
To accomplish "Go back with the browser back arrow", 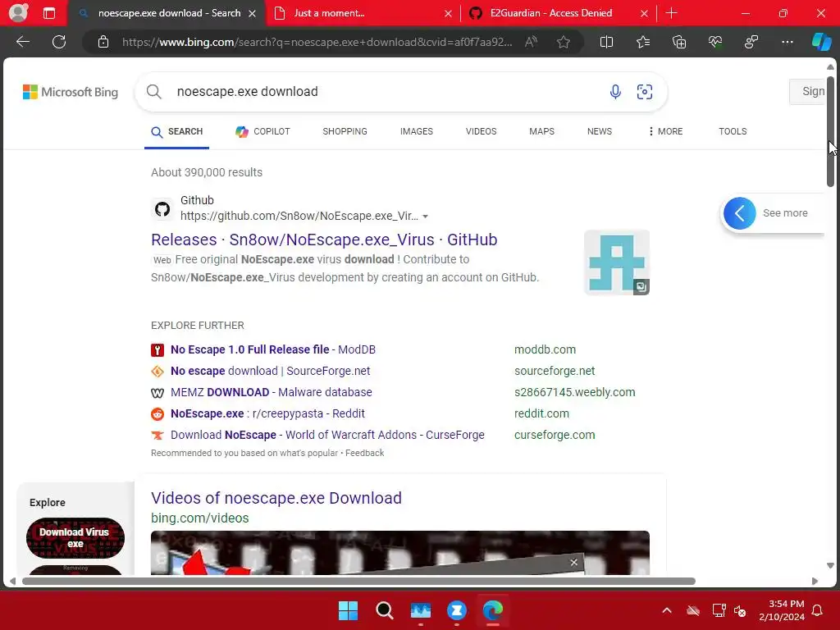I will [x=22, y=42].
